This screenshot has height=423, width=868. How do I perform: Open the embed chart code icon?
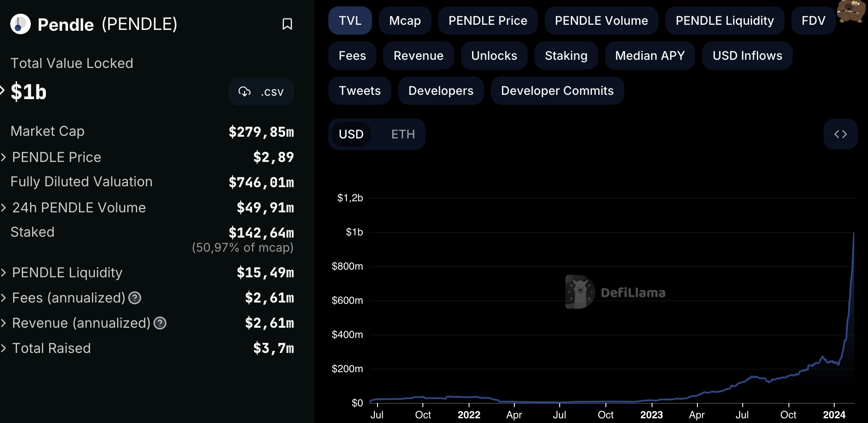pyautogui.click(x=840, y=134)
